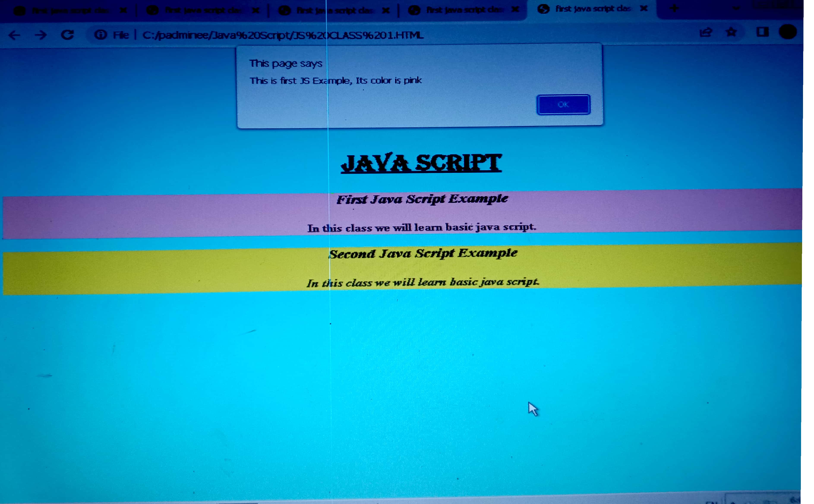Reload the current page
The image size is (814, 504).
click(67, 35)
